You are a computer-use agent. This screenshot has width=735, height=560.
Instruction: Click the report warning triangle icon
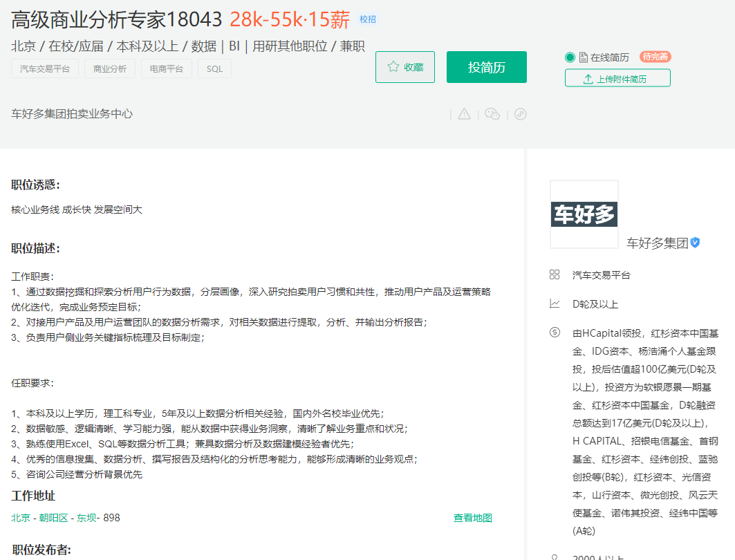tap(464, 114)
